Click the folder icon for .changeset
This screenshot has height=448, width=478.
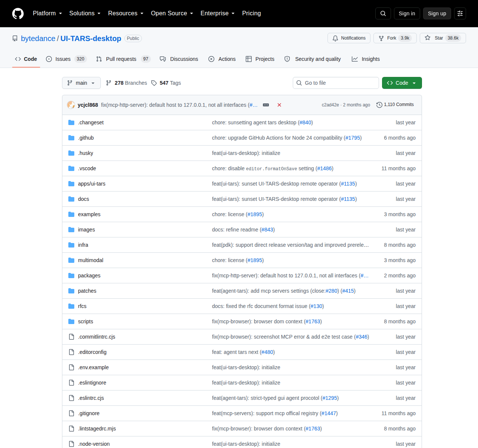point(71,122)
